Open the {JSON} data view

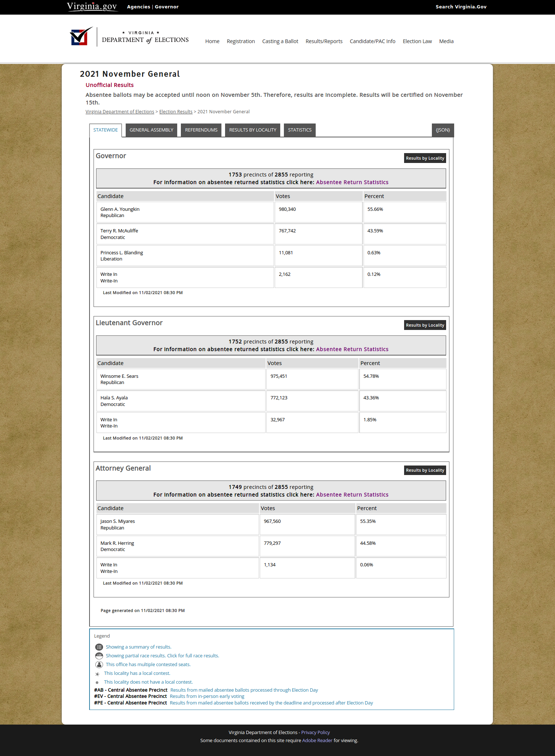(443, 130)
